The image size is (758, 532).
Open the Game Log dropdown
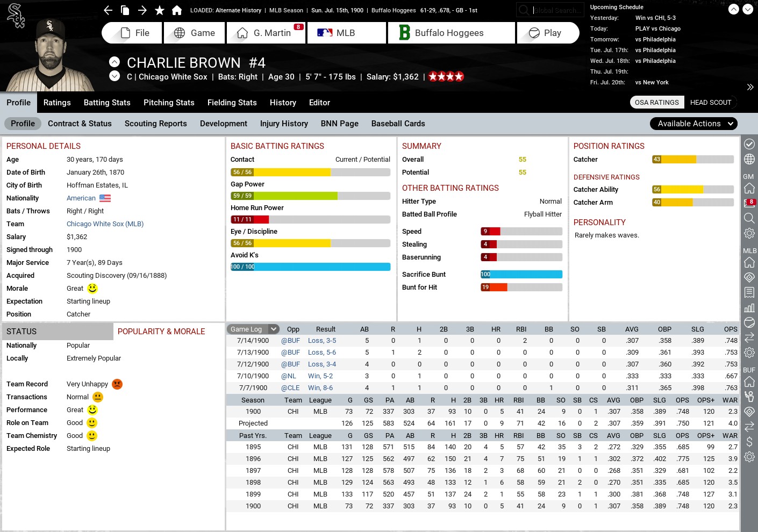pyautogui.click(x=253, y=329)
